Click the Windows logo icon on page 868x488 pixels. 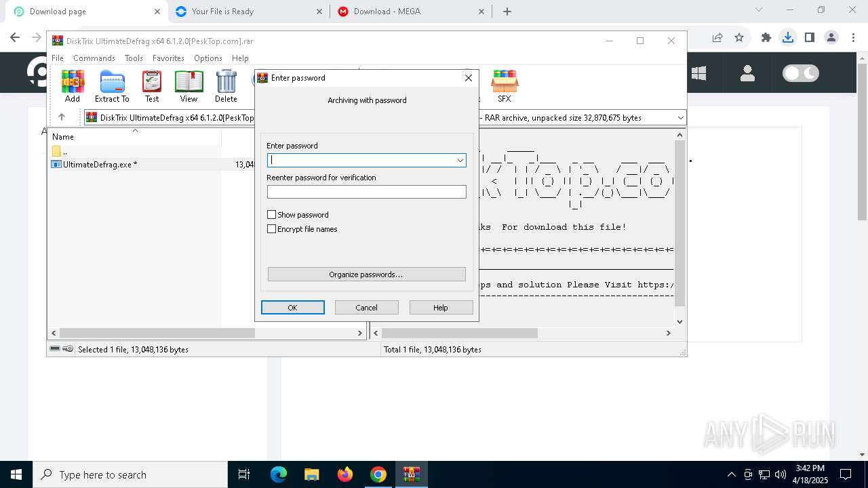tap(699, 73)
